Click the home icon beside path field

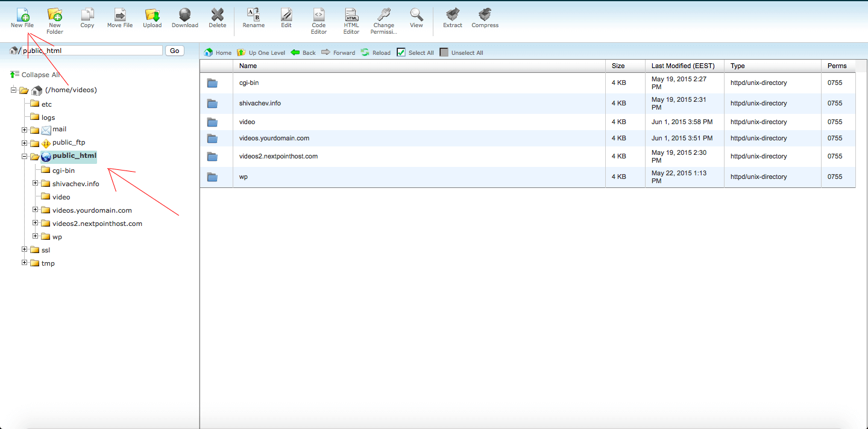pos(14,51)
